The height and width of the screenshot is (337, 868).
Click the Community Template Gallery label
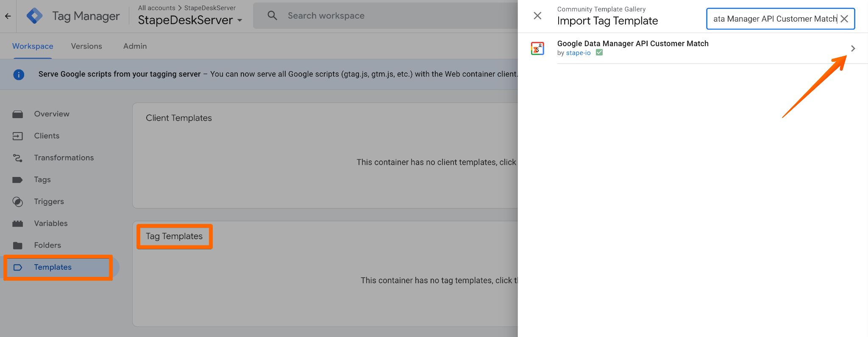pos(601,9)
